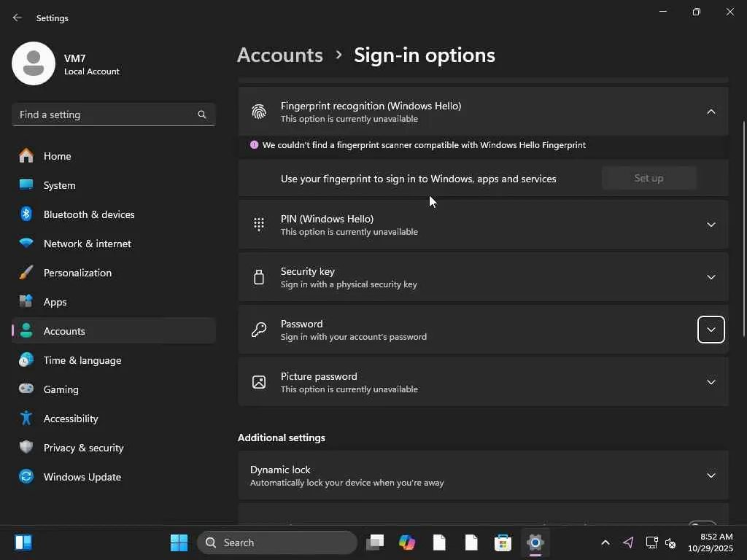Open Time & language settings

coord(113,360)
